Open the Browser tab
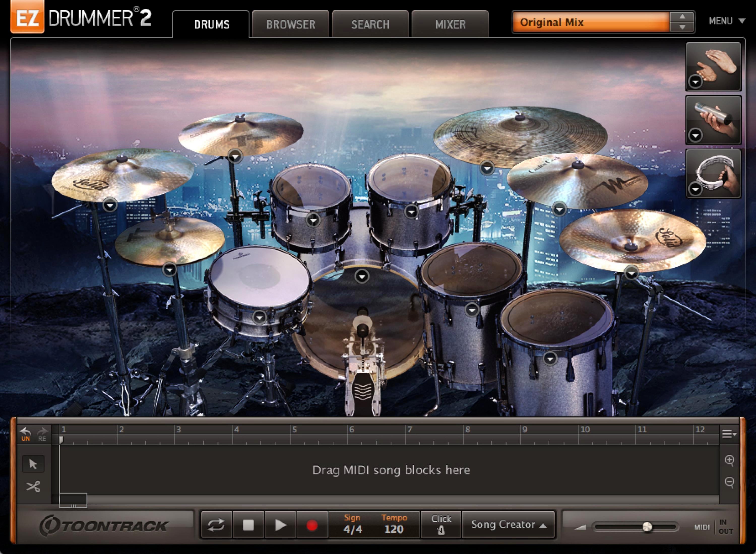The width and height of the screenshot is (756, 554). pos(291,24)
